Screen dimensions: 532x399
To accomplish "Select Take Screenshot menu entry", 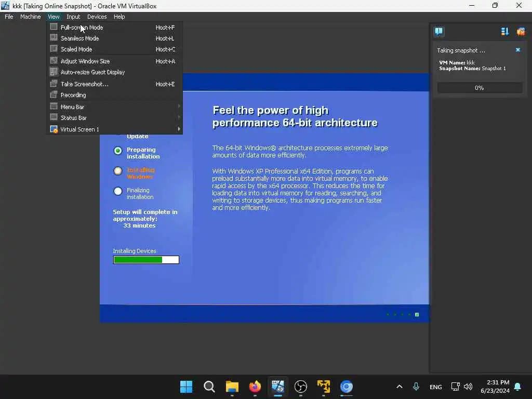I will [114, 84].
